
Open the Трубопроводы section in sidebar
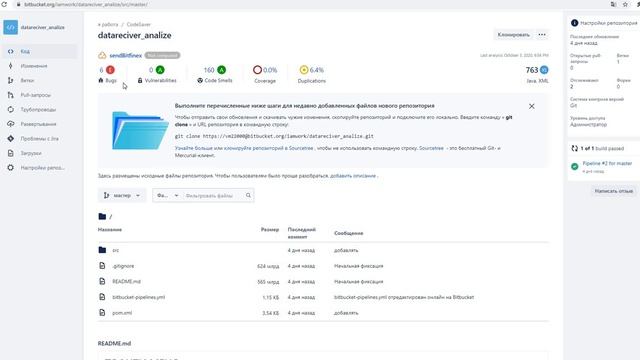(39, 109)
